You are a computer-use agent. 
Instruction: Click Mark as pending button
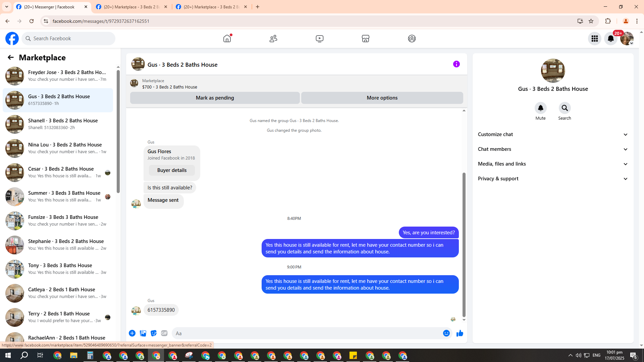tap(215, 98)
